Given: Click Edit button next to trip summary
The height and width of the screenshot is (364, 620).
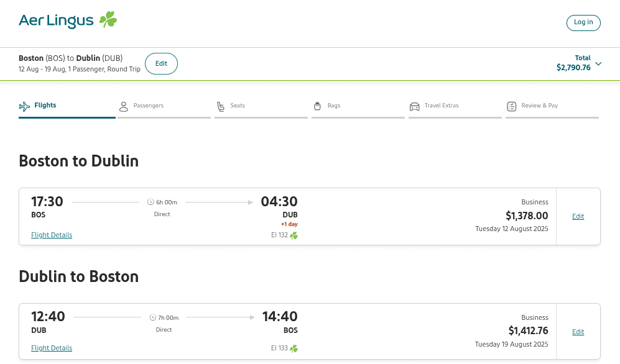Looking at the screenshot, I should click(x=161, y=63).
